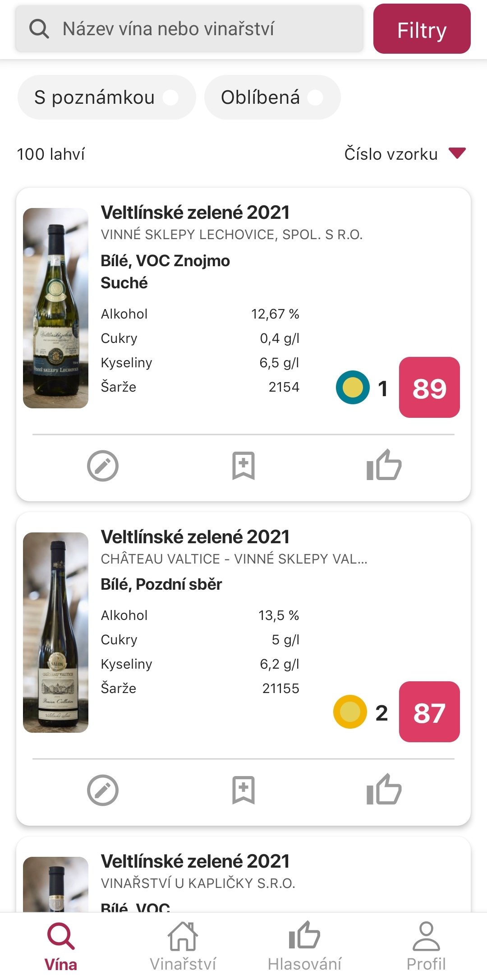This screenshot has height=980, width=487.
Task: Give thumbs up to Château Valtice wine
Action: click(384, 790)
